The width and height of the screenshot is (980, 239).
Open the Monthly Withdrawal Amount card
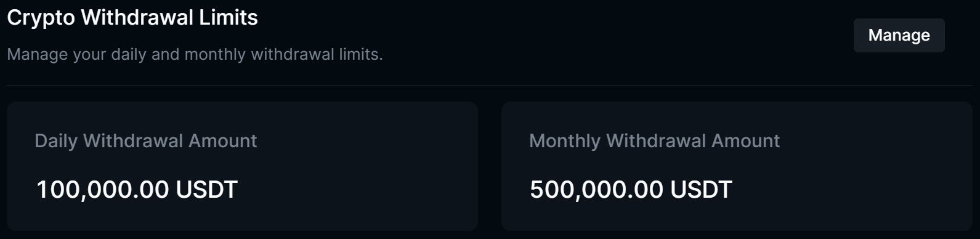737,166
